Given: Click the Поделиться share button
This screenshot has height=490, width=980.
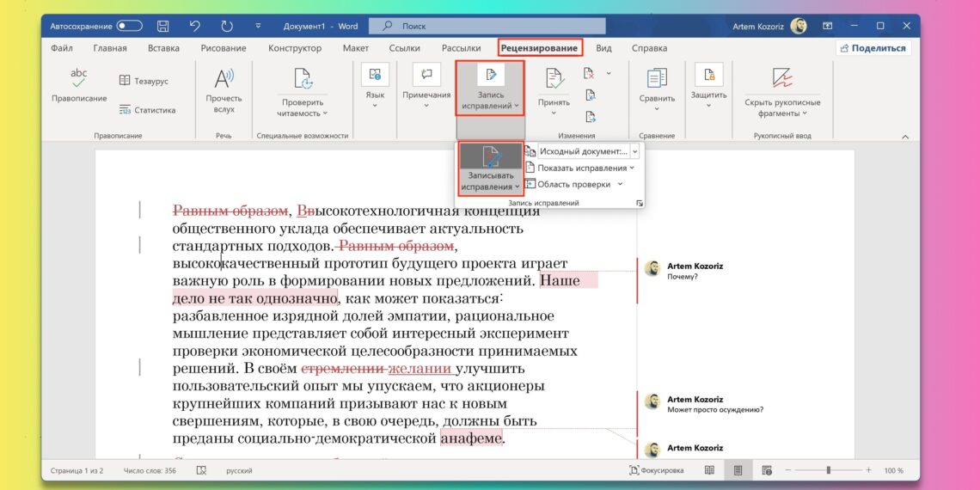Looking at the screenshot, I should point(873,48).
